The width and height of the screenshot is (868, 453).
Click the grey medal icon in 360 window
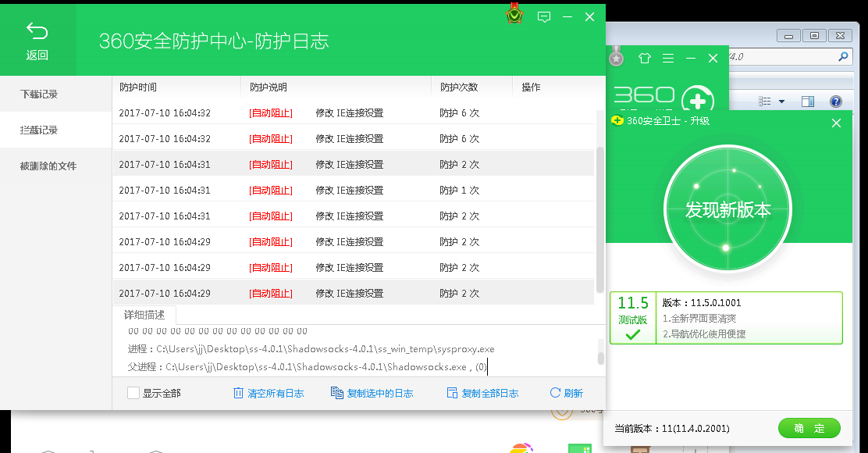(x=616, y=56)
